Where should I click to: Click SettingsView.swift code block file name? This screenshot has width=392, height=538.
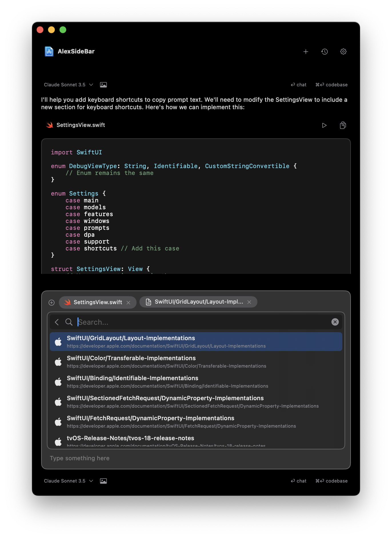coord(81,125)
